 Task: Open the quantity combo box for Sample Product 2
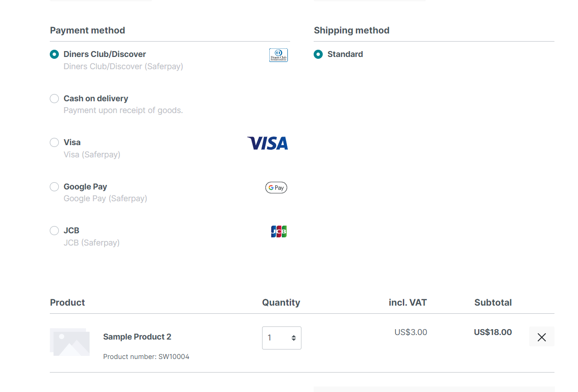pyautogui.click(x=282, y=338)
